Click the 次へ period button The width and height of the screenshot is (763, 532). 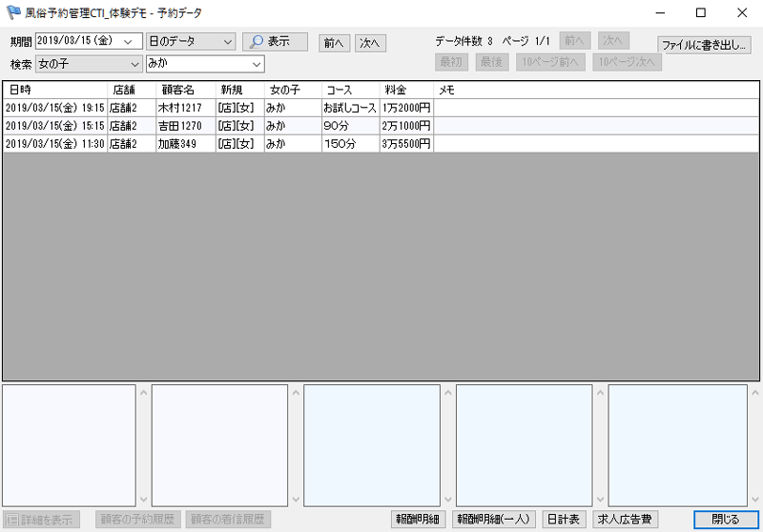tap(370, 43)
